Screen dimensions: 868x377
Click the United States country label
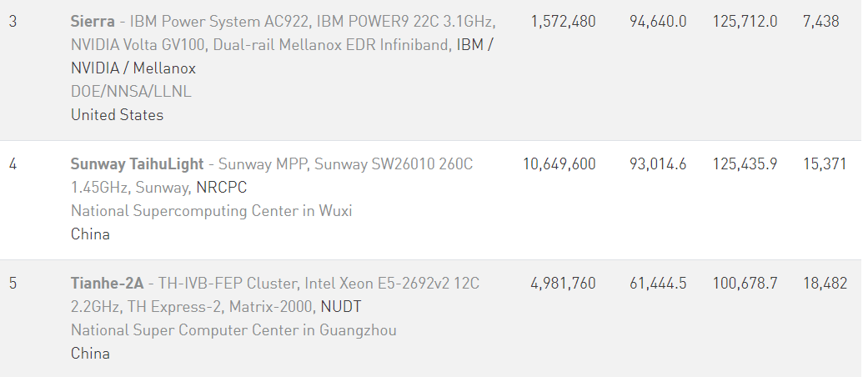(117, 115)
